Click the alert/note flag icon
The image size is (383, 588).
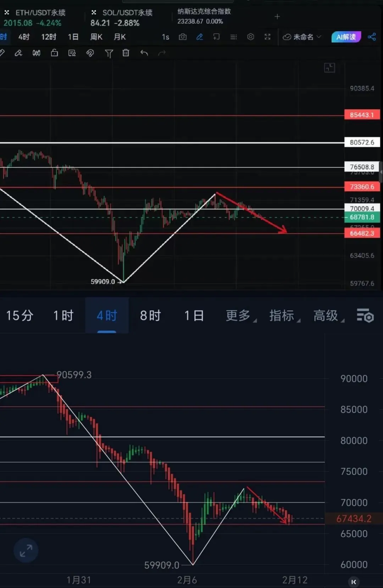[x=216, y=37]
